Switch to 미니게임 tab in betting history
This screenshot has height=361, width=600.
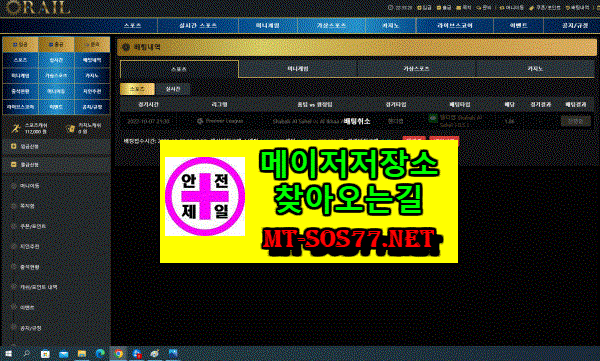298,69
